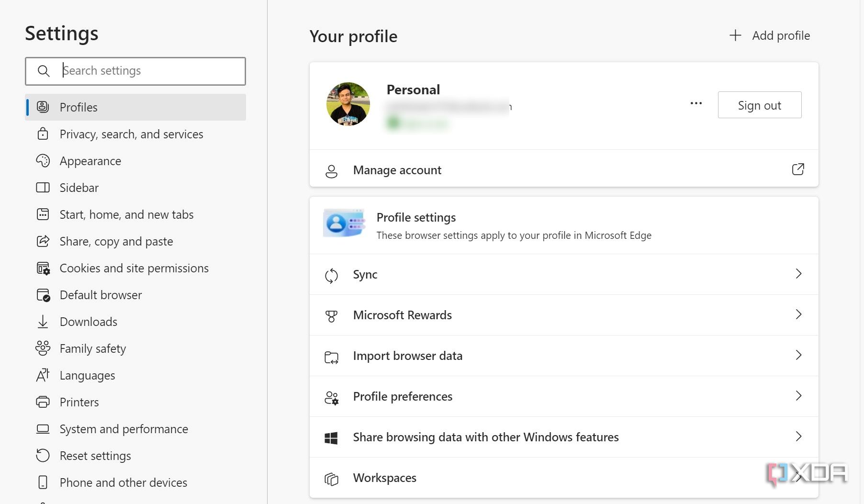This screenshot has height=504, width=864.
Task: Click the magnifier icon in search box
Action: [x=44, y=71]
